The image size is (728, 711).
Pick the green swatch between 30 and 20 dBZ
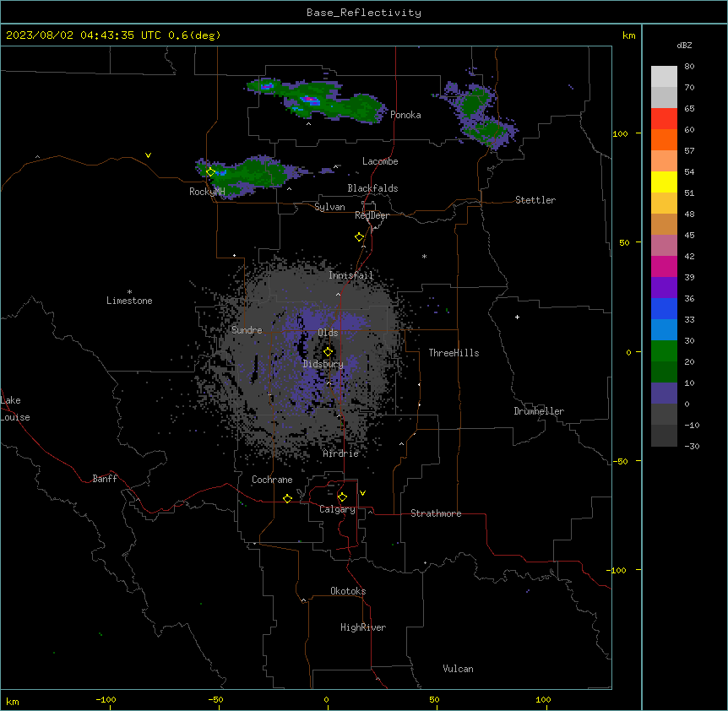click(664, 351)
